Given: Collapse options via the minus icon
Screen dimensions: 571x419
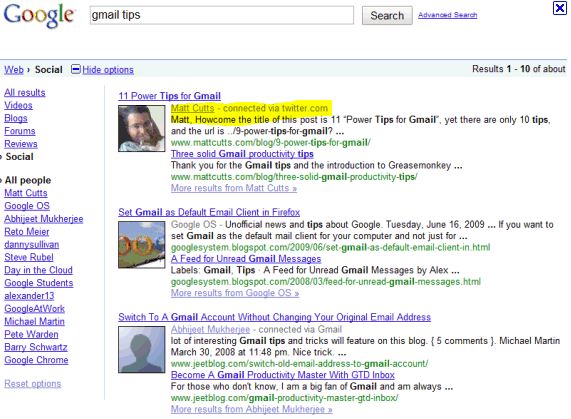Looking at the screenshot, I should [76, 69].
